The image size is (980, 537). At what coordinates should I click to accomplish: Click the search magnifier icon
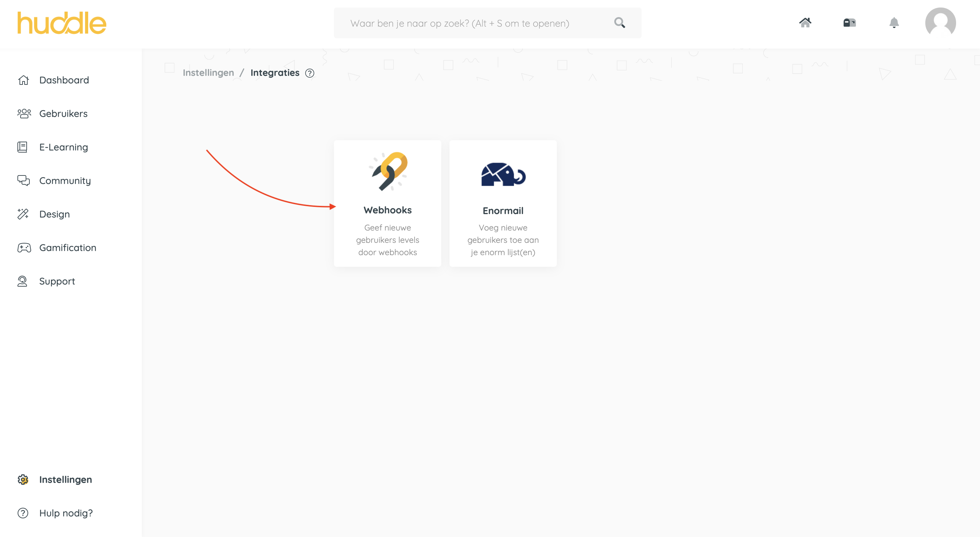[x=619, y=23]
